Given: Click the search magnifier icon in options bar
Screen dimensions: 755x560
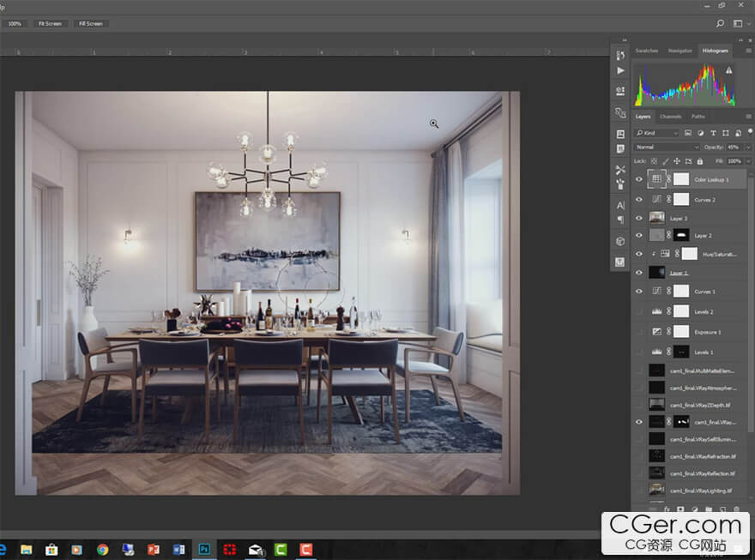Looking at the screenshot, I should 720,23.
